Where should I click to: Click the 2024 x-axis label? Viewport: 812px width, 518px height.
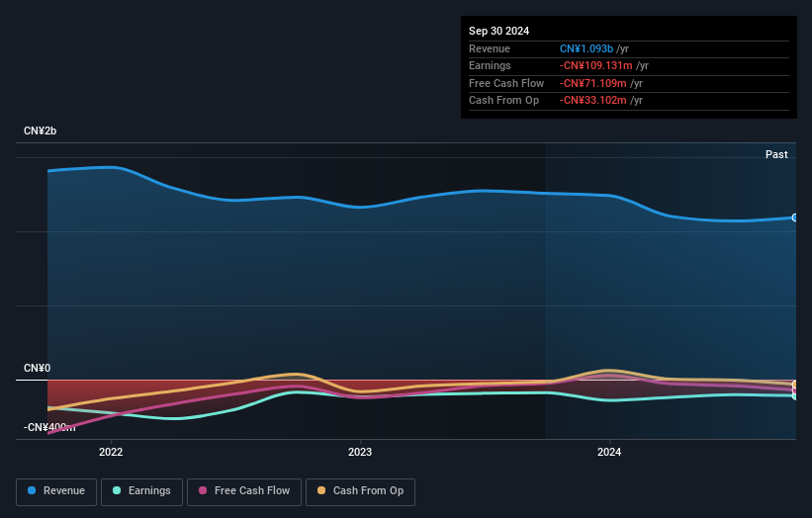pyautogui.click(x=609, y=452)
